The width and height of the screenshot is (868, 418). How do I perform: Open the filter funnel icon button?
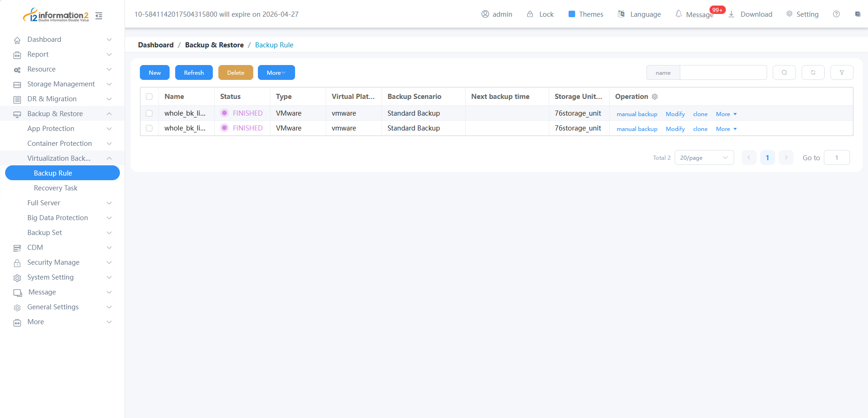coord(842,72)
